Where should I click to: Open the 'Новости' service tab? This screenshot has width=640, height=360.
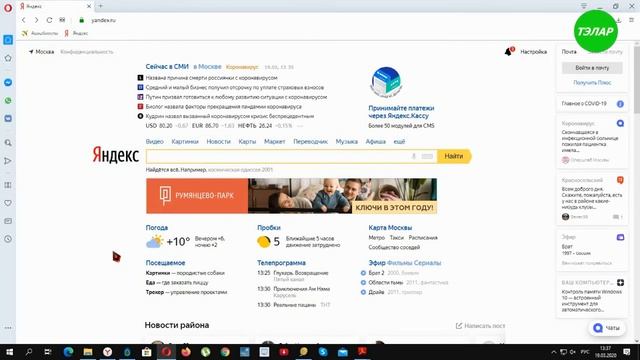(218, 142)
